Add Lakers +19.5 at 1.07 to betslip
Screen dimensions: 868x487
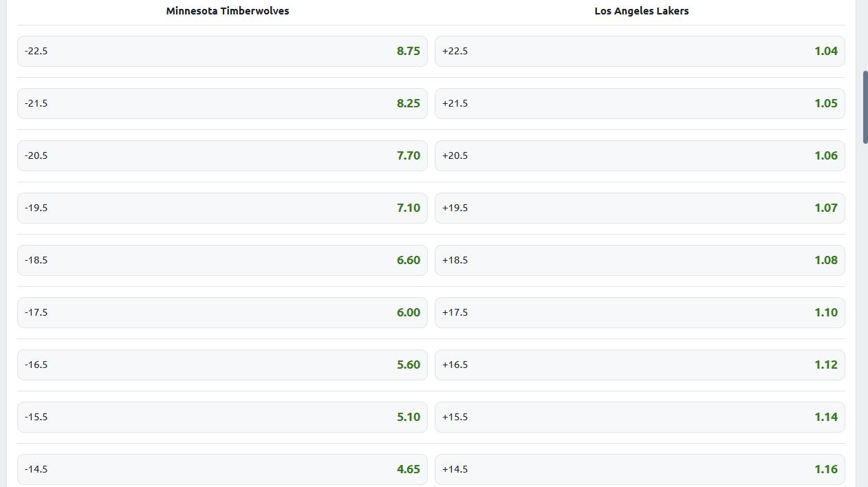(x=640, y=208)
